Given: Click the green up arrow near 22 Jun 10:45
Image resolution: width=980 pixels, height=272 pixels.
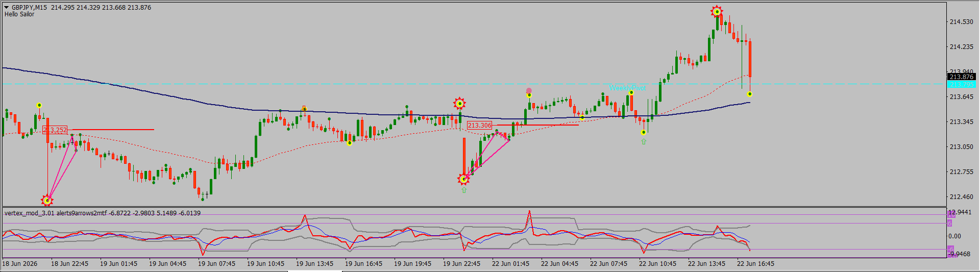Looking at the screenshot, I should click(644, 142).
